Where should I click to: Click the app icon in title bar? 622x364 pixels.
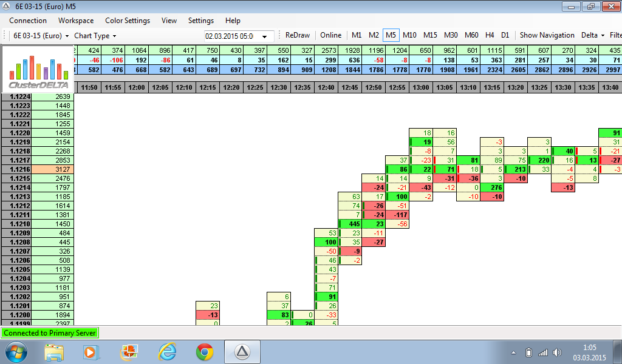click(6, 6)
